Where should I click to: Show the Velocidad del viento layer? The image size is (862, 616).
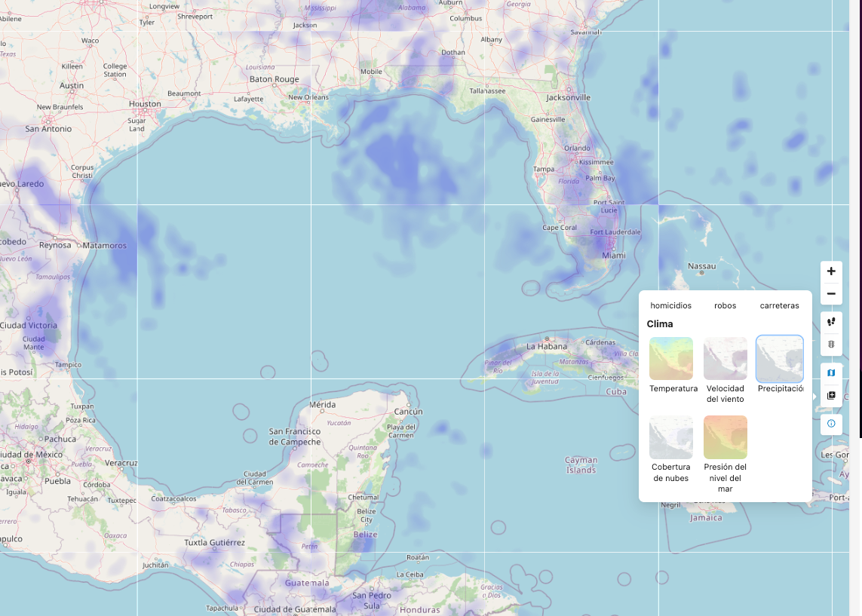tap(725, 359)
